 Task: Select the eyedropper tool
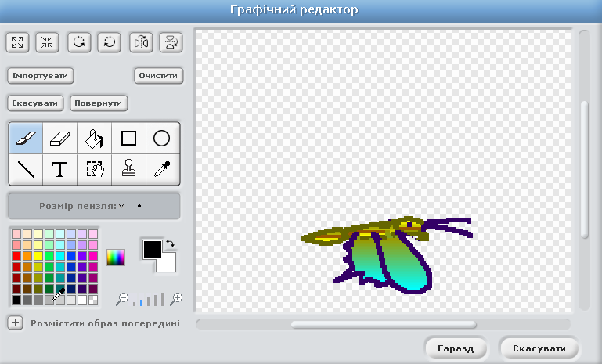pos(161,169)
